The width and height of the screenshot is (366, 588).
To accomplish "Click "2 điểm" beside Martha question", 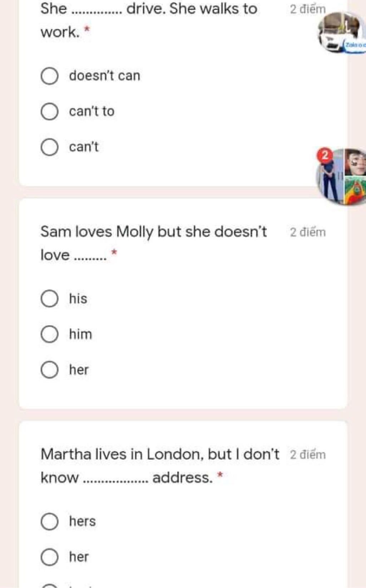I will point(308,455).
